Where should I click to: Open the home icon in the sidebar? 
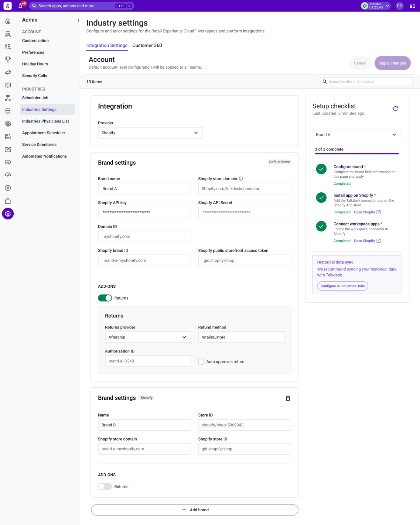point(8,21)
